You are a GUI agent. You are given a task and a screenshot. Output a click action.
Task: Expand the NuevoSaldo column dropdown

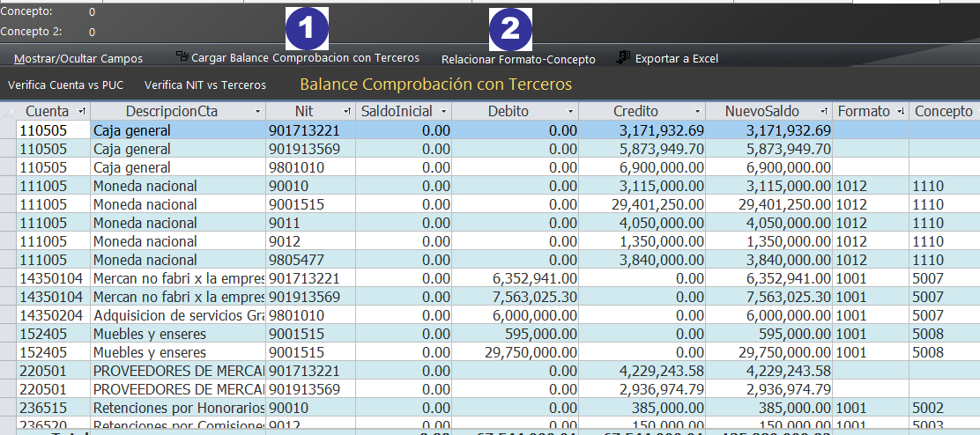[x=824, y=112]
